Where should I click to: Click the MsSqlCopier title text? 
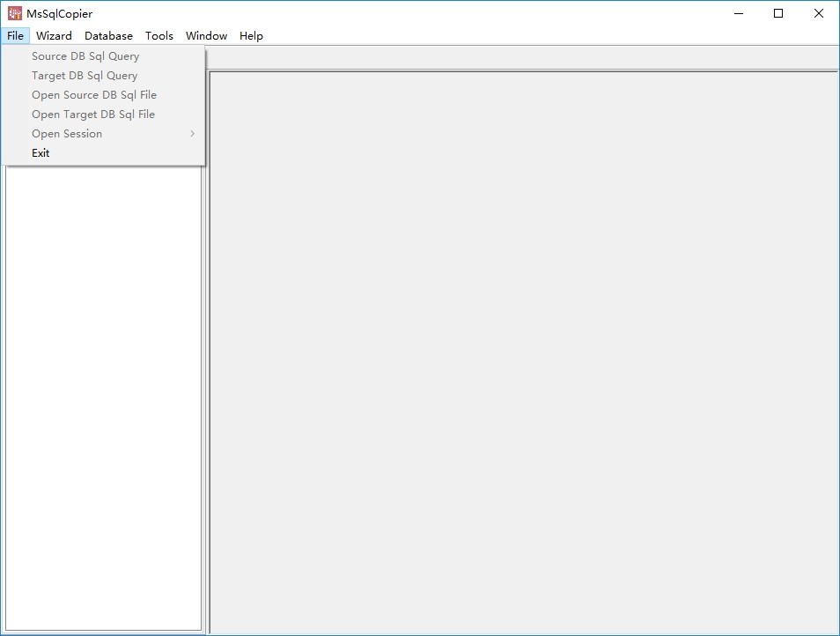[x=60, y=14]
